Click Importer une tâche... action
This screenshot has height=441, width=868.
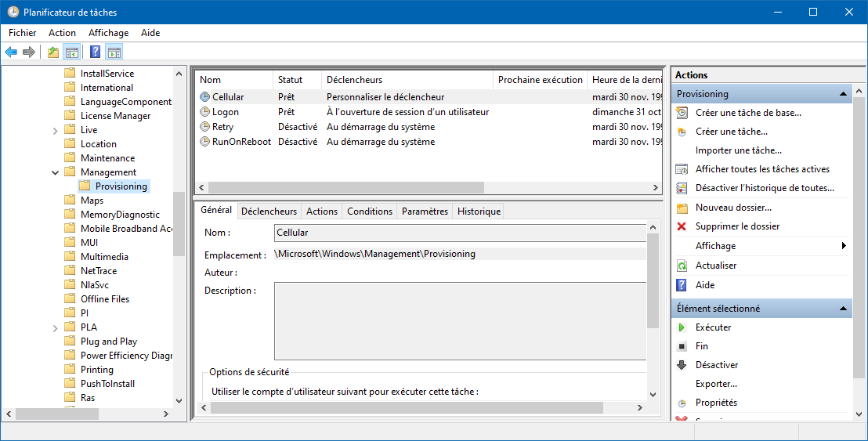739,150
